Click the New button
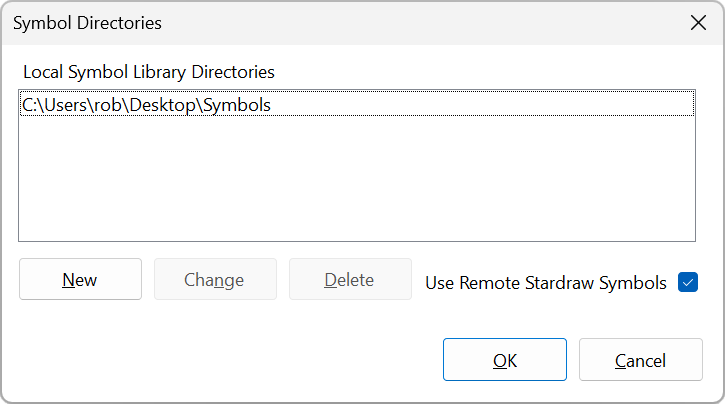This screenshot has width=725, height=404. 80,279
